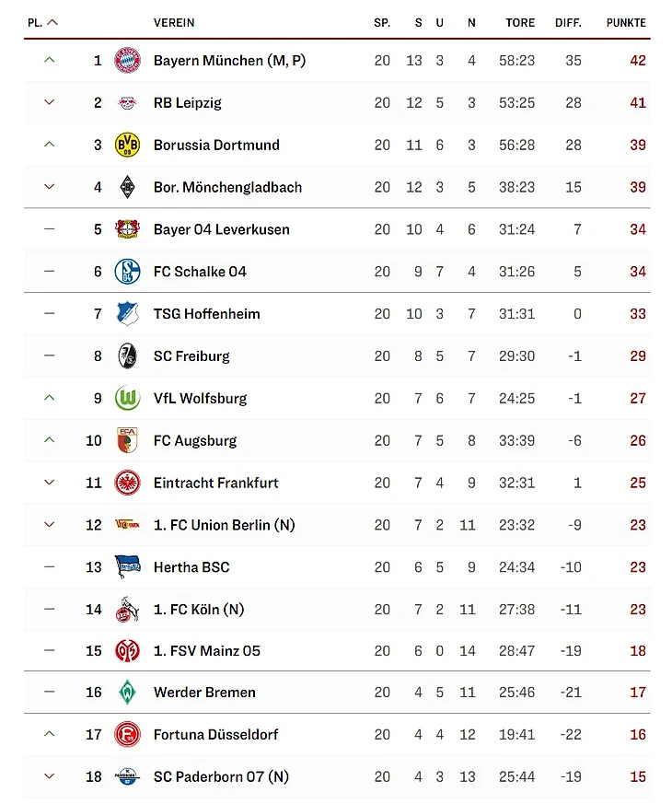Click the VfL Wolfsburg logo
The width and height of the screenshot is (672, 804).
click(127, 399)
